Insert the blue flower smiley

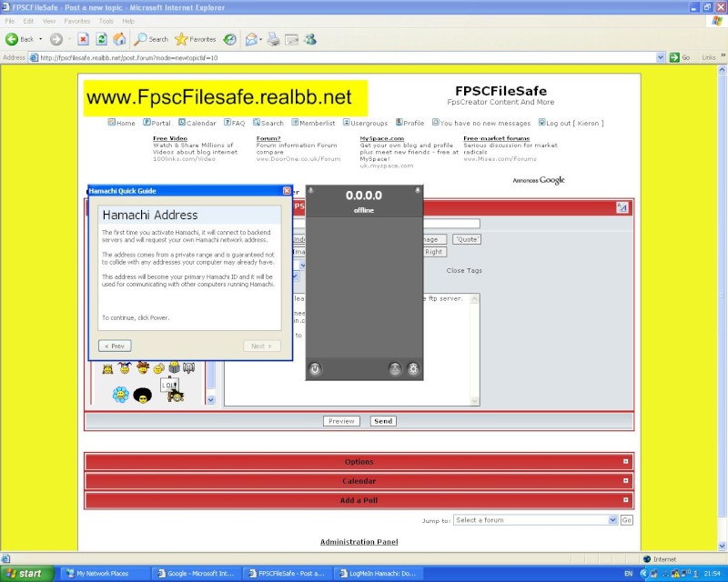[121, 395]
